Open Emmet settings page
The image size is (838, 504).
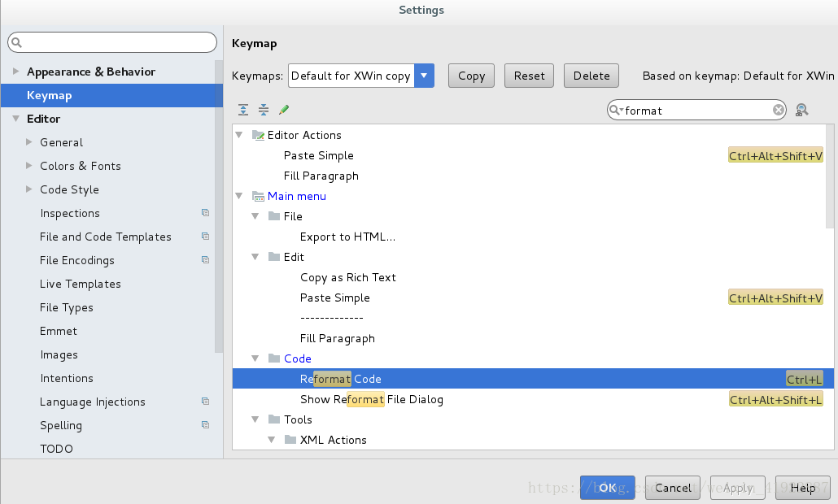(x=59, y=331)
